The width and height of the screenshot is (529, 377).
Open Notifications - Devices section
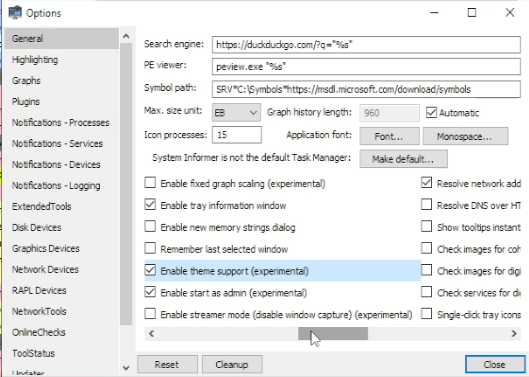(x=62, y=164)
